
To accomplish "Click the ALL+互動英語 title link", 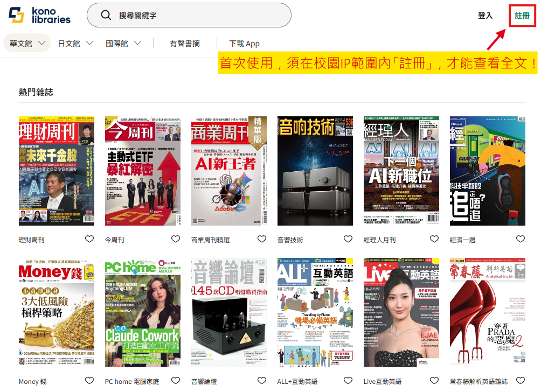I will pyautogui.click(x=297, y=382).
